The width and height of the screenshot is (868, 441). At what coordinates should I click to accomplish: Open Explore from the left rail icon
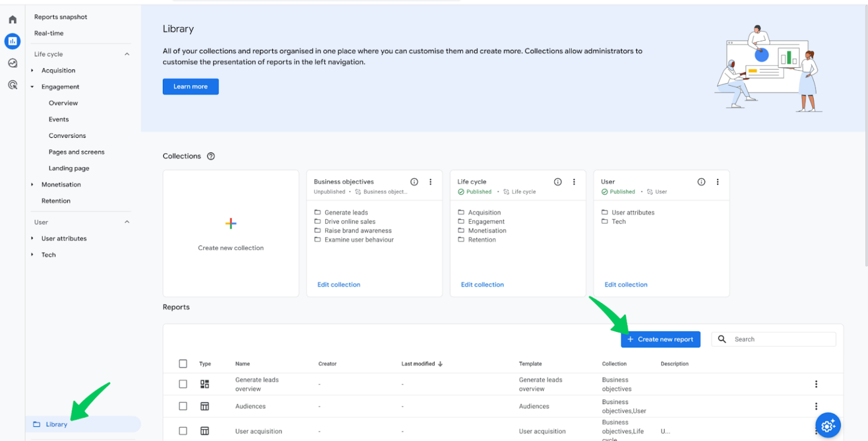[x=12, y=63]
